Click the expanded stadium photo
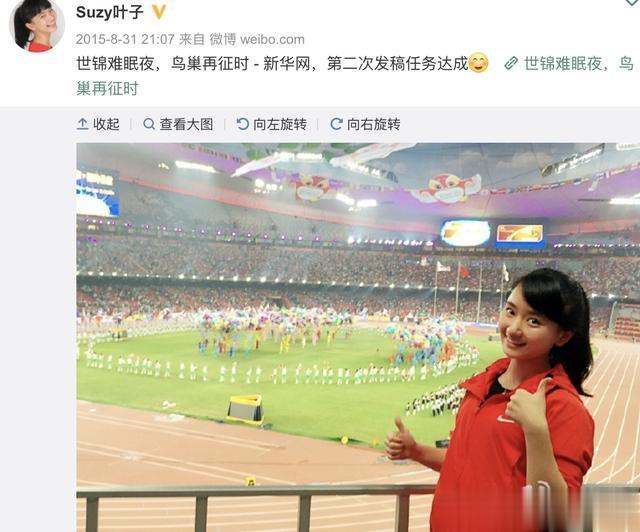Screen dimensions: 640x532 click(358, 337)
